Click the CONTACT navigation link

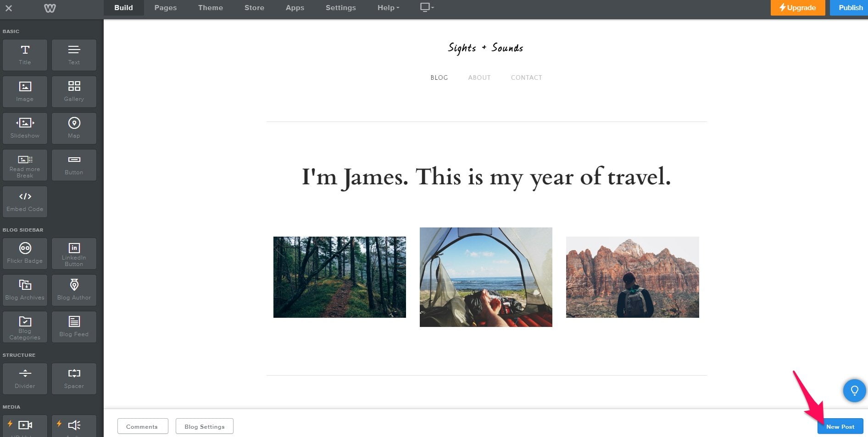tap(527, 77)
